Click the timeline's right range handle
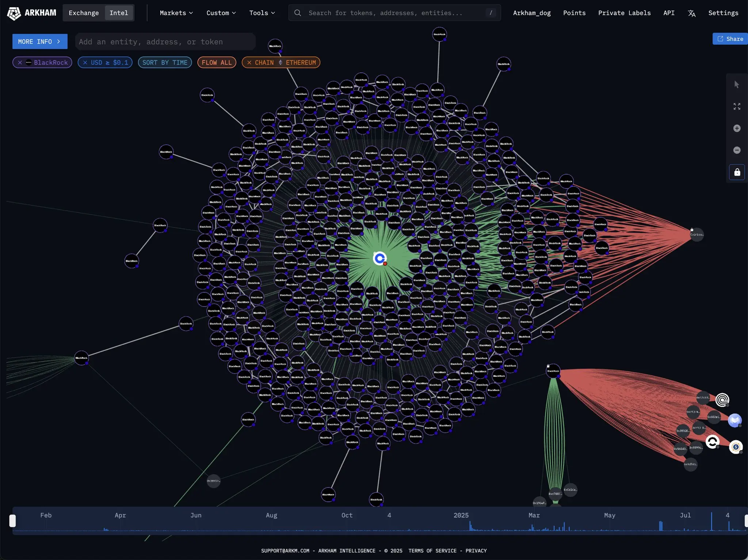Viewport: 748px width, 560px height. tap(746, 521)
